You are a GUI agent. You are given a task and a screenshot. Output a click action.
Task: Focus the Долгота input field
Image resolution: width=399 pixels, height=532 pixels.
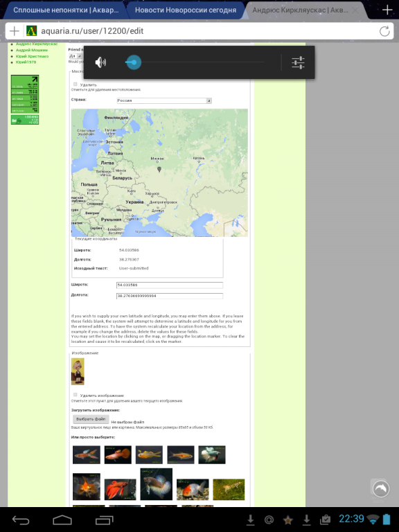coord(170,296)
